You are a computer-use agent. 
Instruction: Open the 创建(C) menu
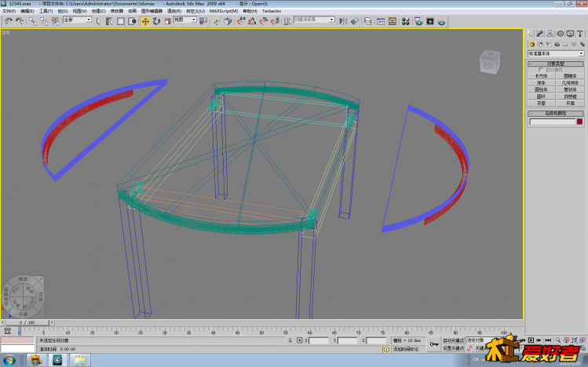(x=99, y=11)
